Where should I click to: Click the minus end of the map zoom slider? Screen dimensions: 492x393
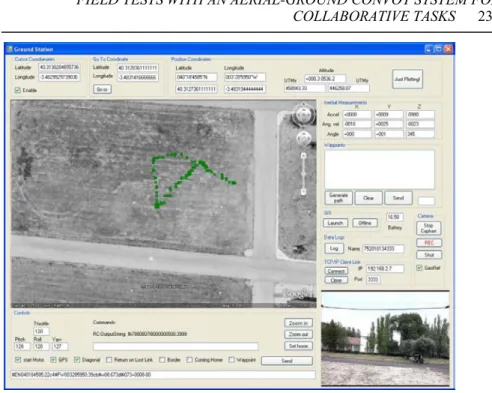[x=303, y=192]
